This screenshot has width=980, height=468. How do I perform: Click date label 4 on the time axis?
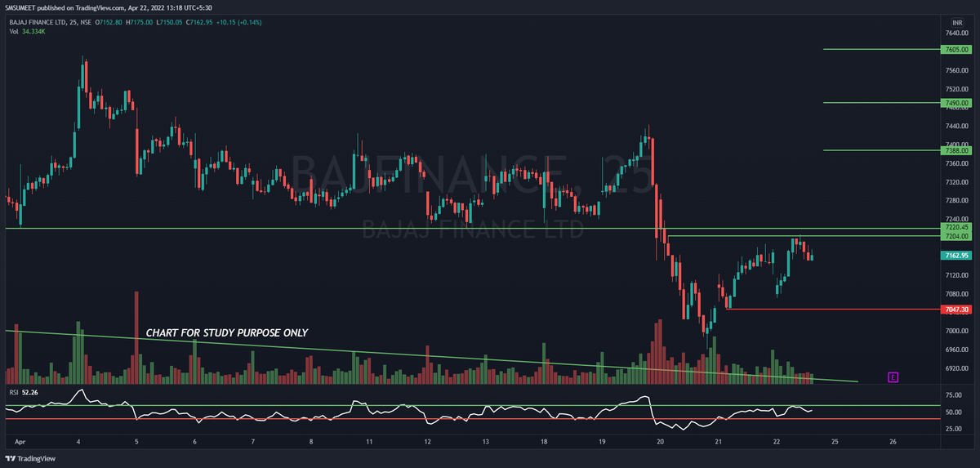(78, 441)
